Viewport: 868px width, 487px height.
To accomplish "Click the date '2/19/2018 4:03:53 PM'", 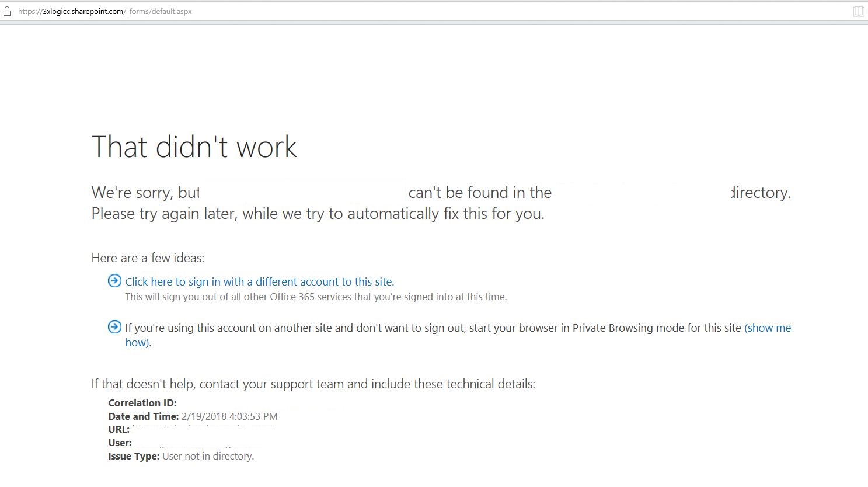I will pos(229,416).
